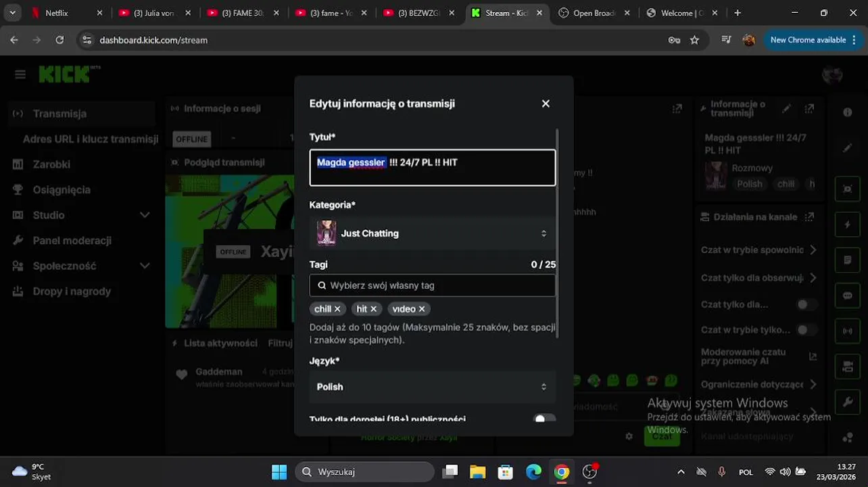
Task: Switch to the Netflix browser tab
Action: 66,13
